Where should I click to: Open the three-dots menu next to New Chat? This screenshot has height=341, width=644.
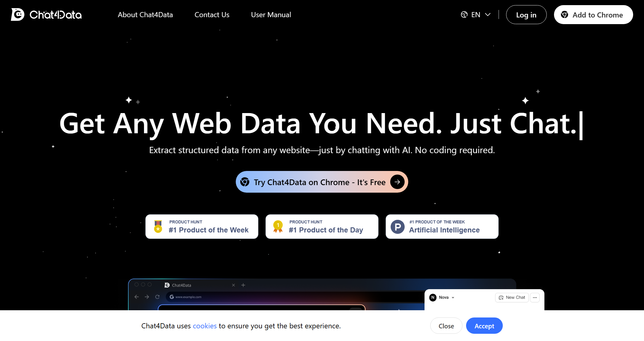click(x=535, y=297)
